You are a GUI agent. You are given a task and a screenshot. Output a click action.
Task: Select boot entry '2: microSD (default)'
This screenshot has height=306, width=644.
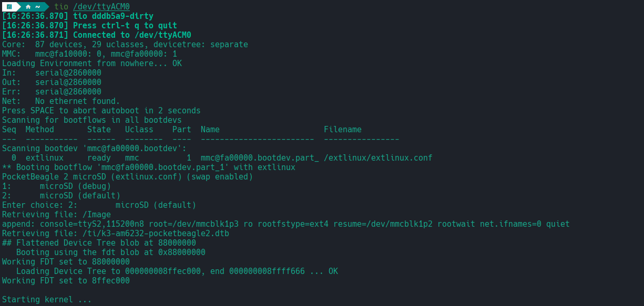pos(57,195)
